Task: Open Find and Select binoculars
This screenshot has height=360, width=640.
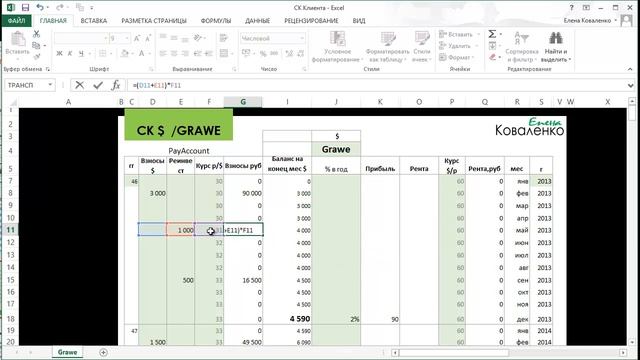Action: (556, 47)
